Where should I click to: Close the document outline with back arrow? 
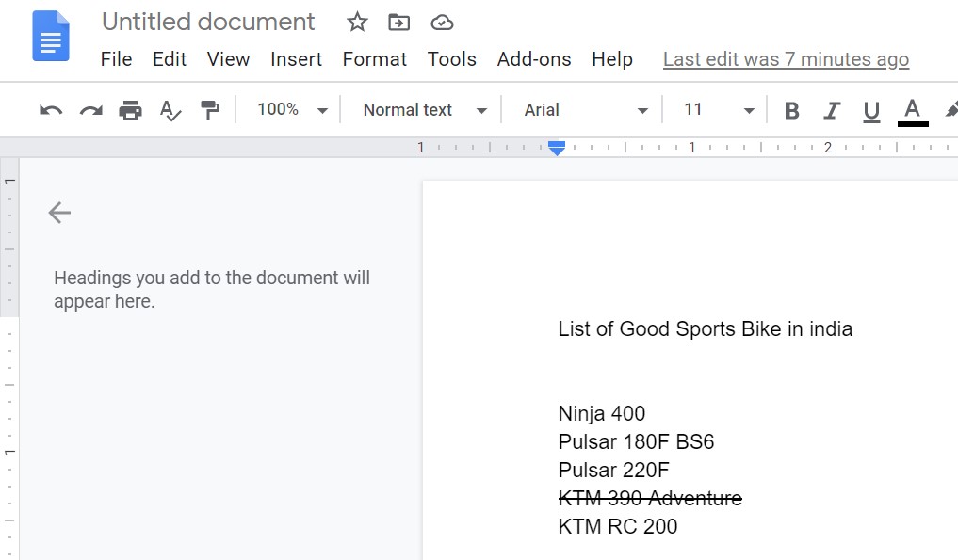60,213
